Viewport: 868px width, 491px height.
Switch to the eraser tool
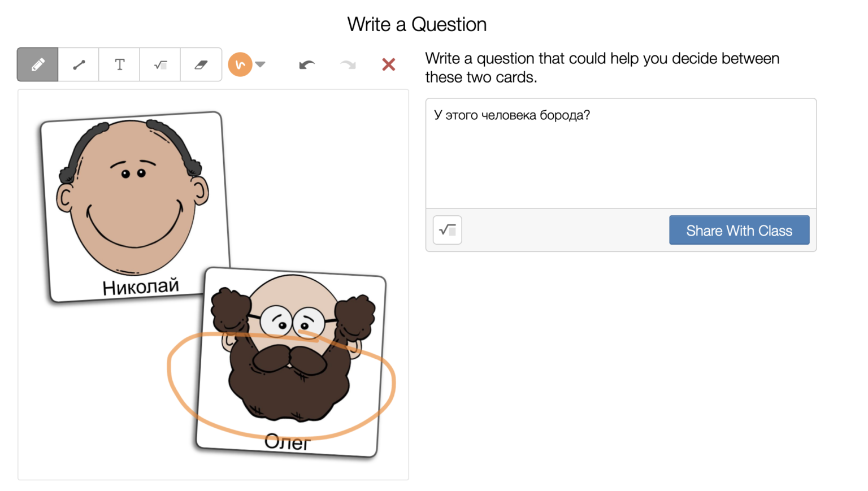click(x=201, y=64)
